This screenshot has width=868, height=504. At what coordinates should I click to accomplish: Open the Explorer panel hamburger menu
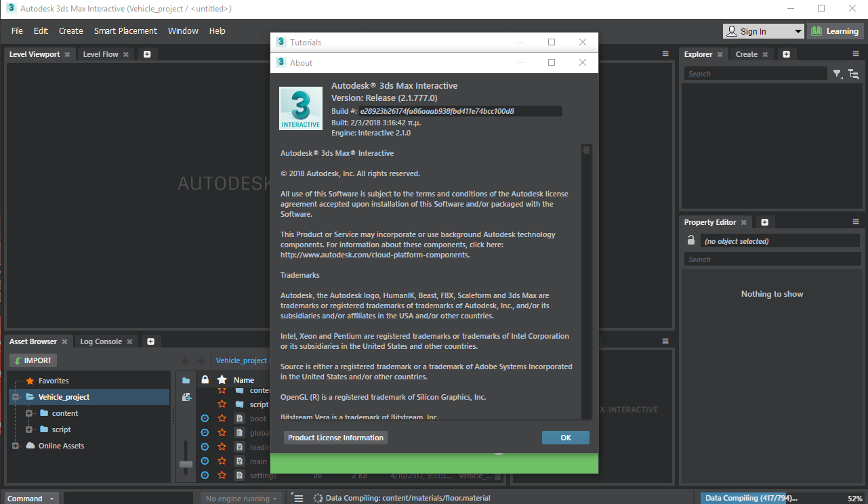856,54
